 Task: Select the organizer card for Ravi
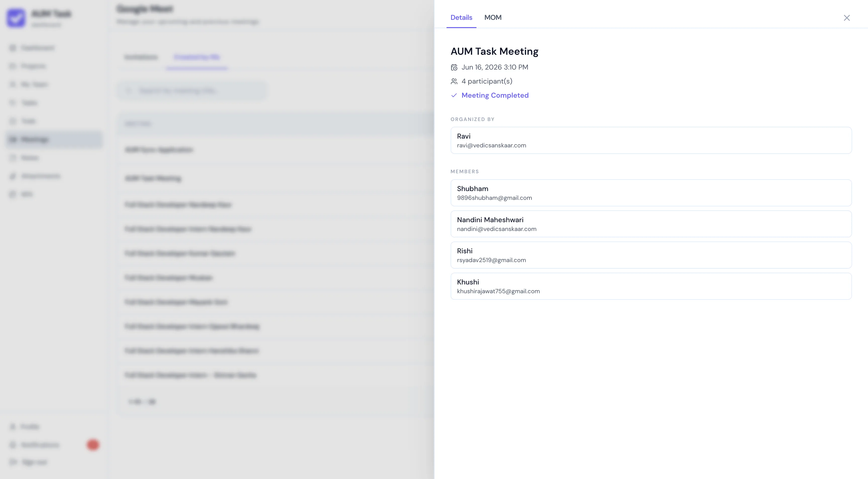coord(651,141)
